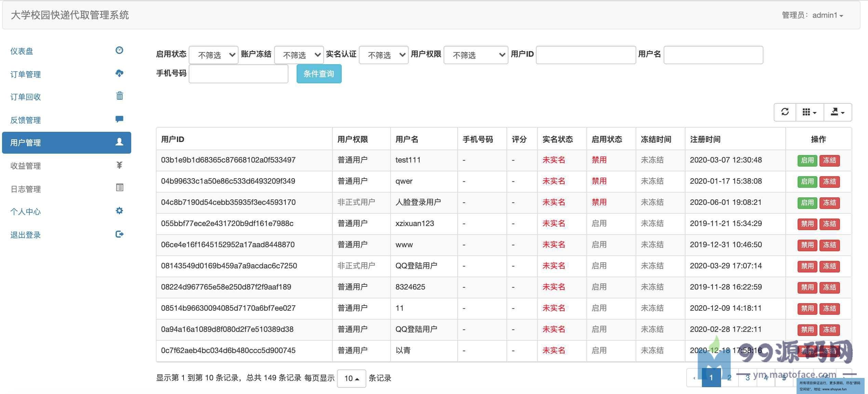The width and height of the screenshot is (868, 394).
Task: Go to pagination page 2
Action: 729,378
